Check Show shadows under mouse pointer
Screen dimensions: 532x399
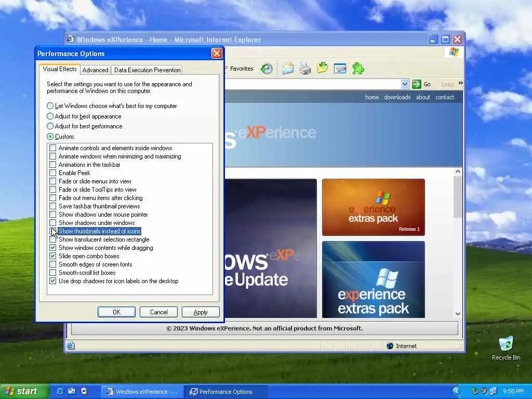pos(53,215)
